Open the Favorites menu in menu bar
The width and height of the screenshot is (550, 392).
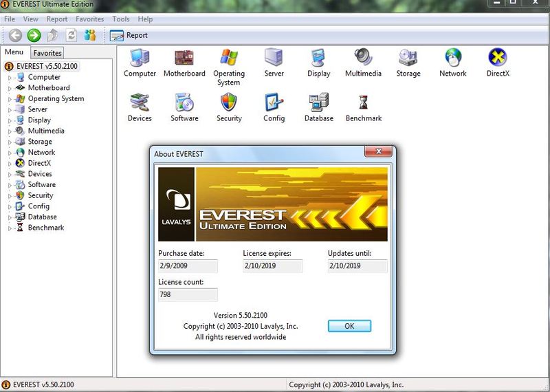point(90,19)
